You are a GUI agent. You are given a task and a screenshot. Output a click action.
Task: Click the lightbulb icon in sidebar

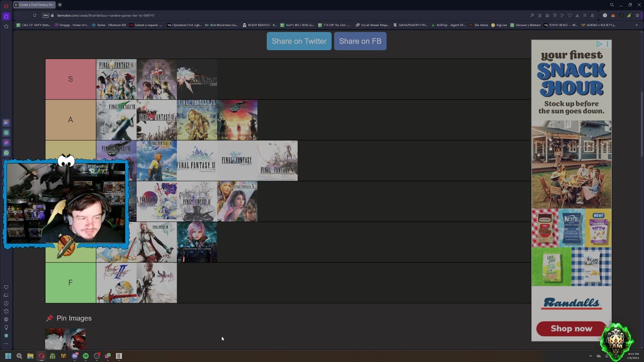pos(6,327)
